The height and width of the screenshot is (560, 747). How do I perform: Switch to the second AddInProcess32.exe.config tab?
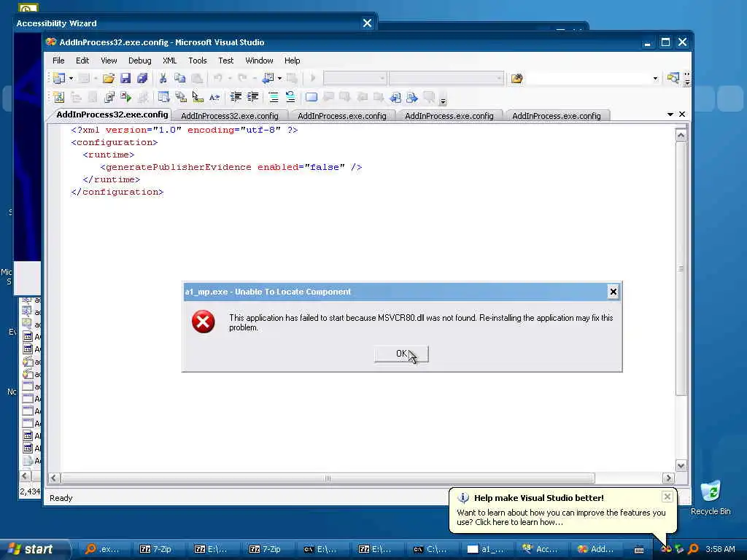(230, 116)
